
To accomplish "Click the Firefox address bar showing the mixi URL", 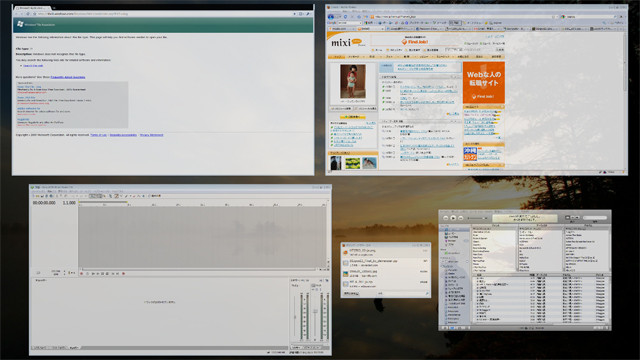I will pyautogui.click(x=465, y=17).
